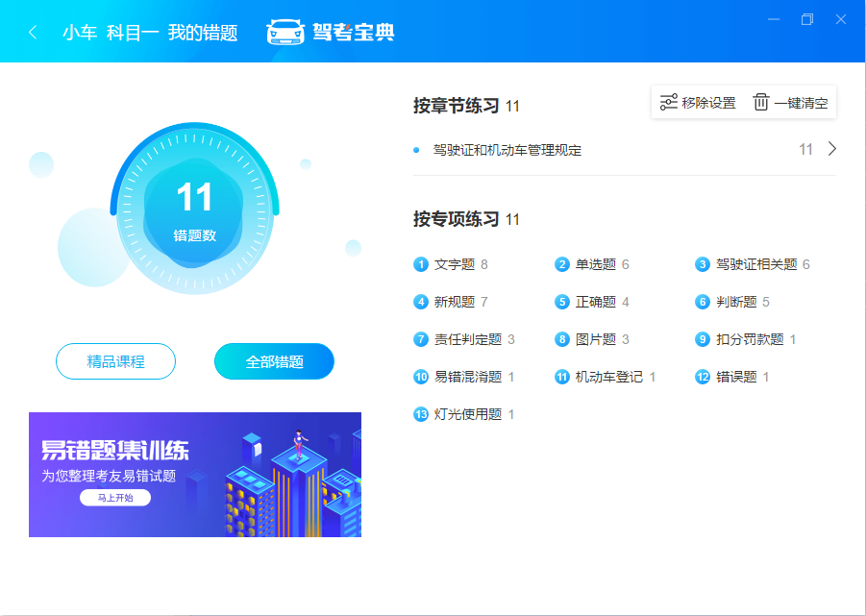Click the 精品课程 button

115,361
